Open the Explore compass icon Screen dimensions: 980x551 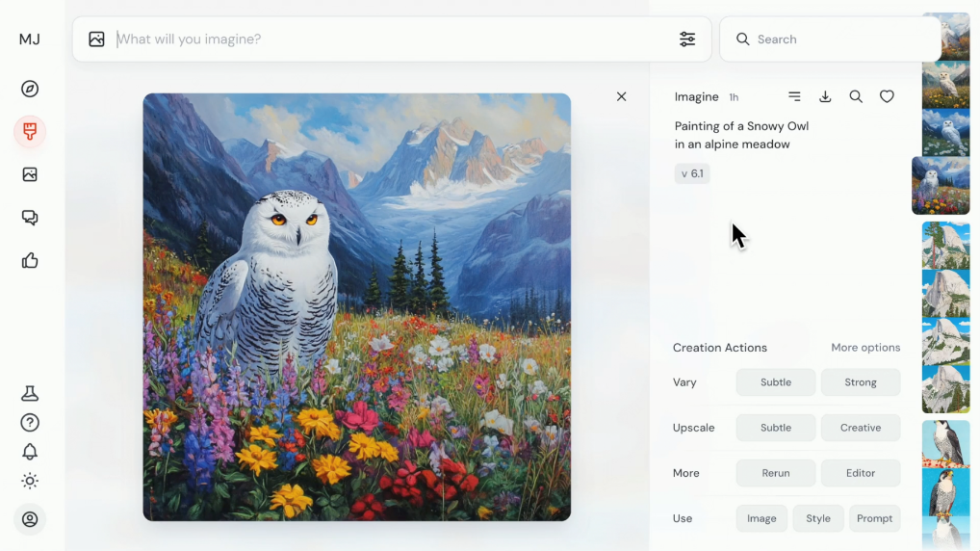click(x=30, y=89)
